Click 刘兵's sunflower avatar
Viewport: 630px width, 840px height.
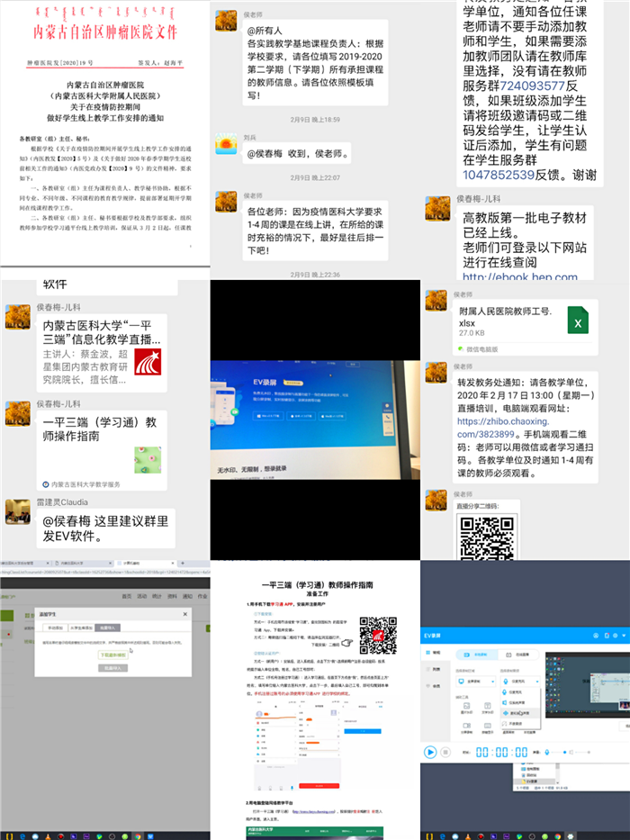(x=226, y=143)
